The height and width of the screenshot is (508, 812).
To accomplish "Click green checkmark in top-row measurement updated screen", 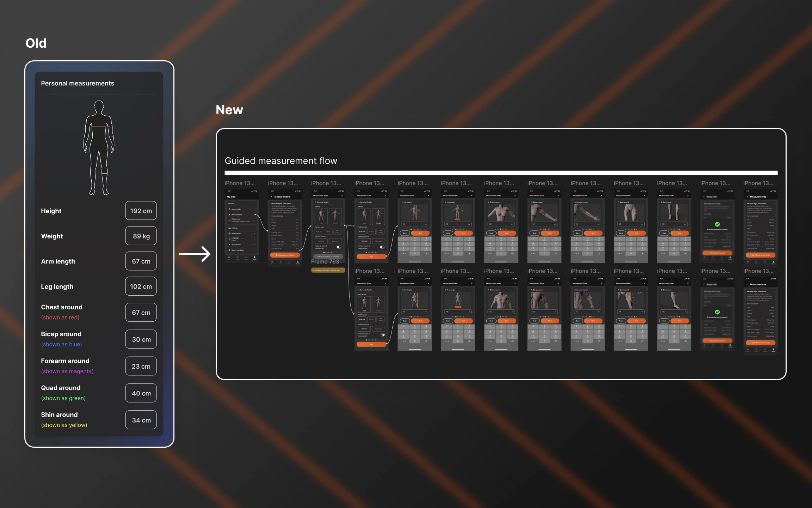I will [717, 224].
